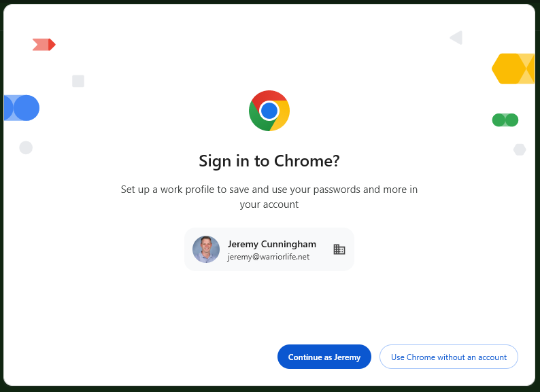Click the work profile building icon
The width and height of the screenshot is (540, 392).
339,249
